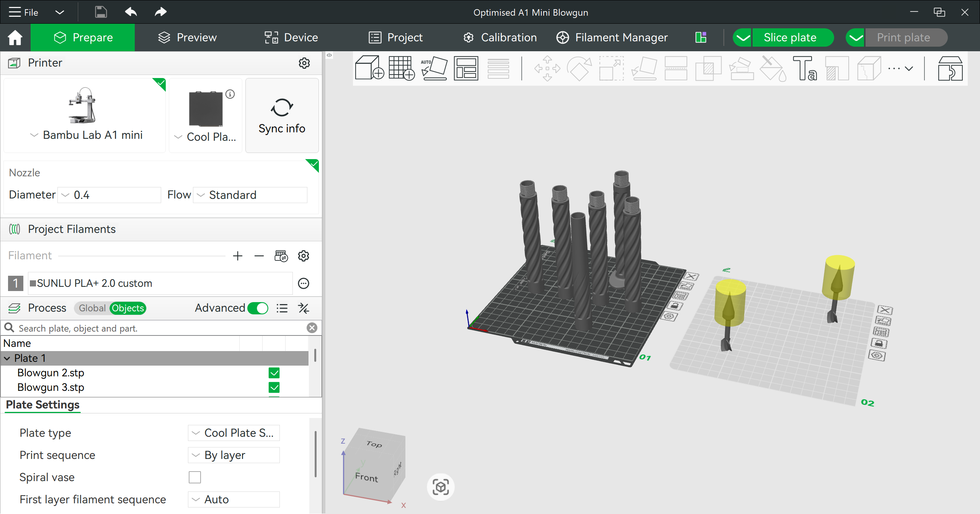The height and width of the screenshot is (514, 980).
Task: Open printer settings gear icon
Action: pyautogui.click(x=304, y=63)
